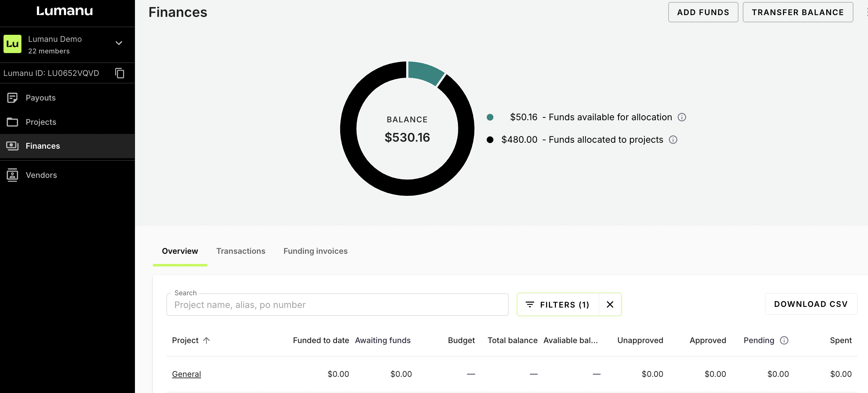
Task: Click info icon beside funds allocated
Action: 673,140
